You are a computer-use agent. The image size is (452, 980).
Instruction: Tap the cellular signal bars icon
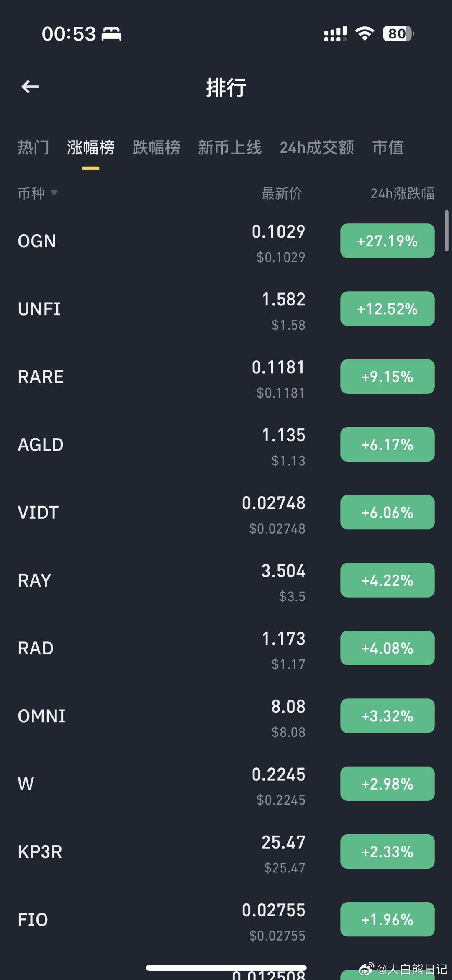[x=335, y=34]
